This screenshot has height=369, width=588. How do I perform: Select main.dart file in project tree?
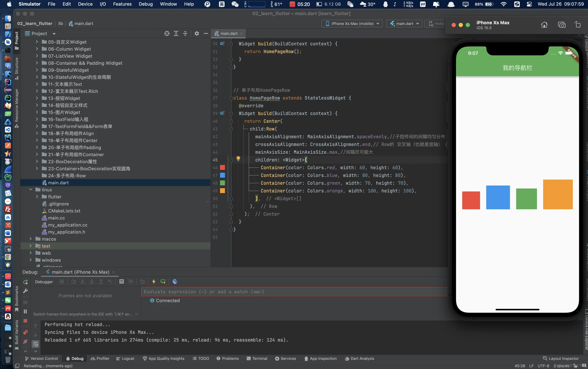point(58,183)
